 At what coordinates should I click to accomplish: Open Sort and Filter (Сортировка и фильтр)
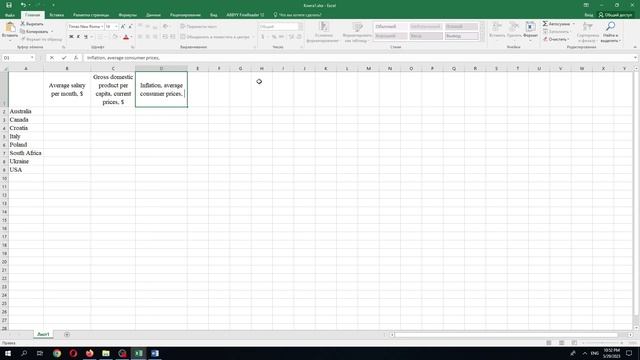coord(588,32)
